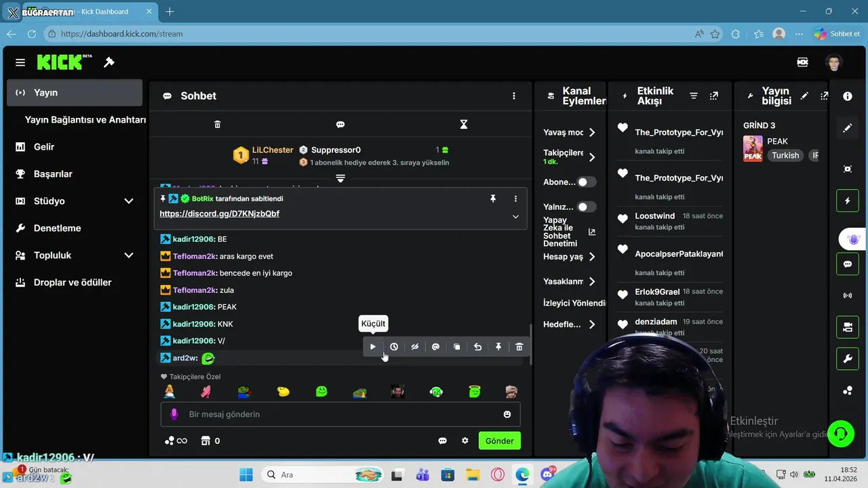Click LiLChester on the gift leaderboard

(273, 150)
